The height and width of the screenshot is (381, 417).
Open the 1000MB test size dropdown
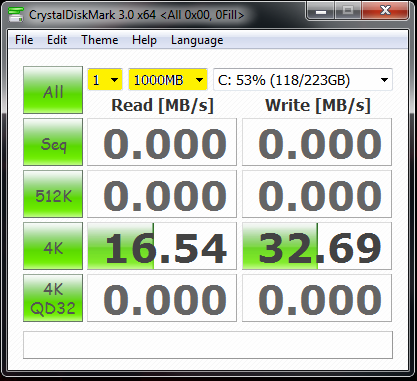tap(168, 80)
